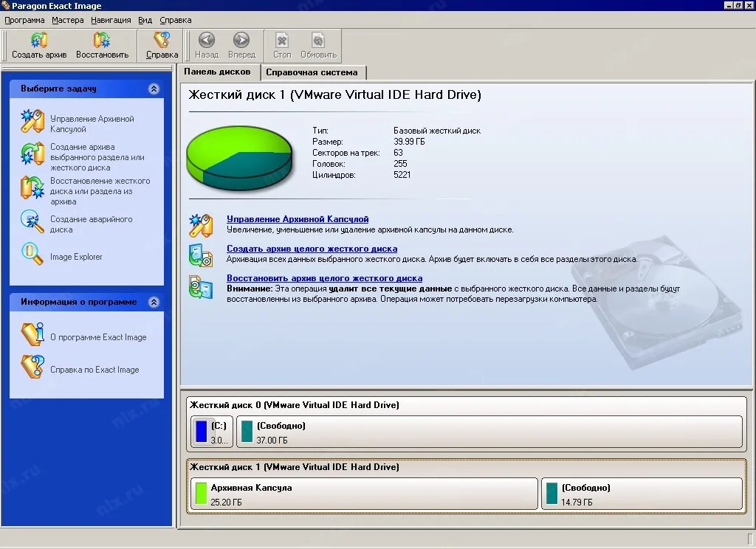
Task: Open the Программа menu
Action: point(24,20)
